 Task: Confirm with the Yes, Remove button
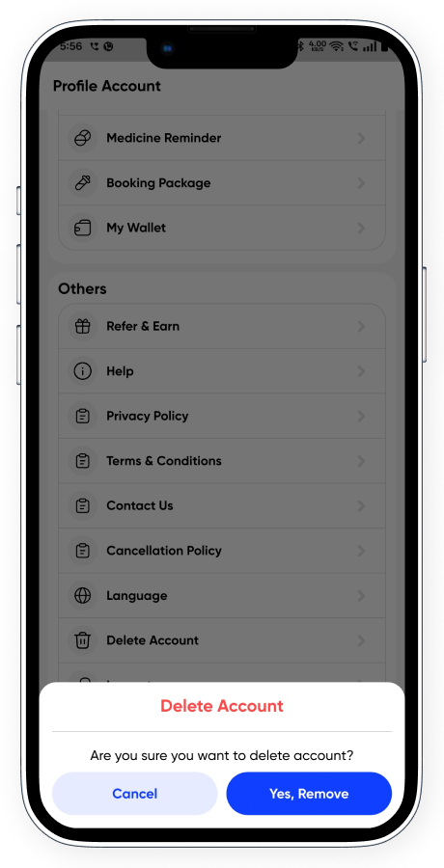(x=309, y=794)
